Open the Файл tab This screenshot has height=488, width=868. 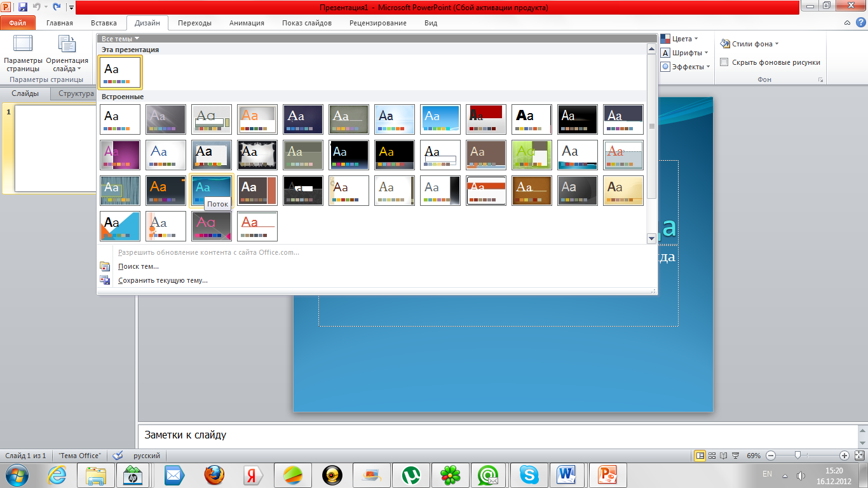[x=18, y=23]
